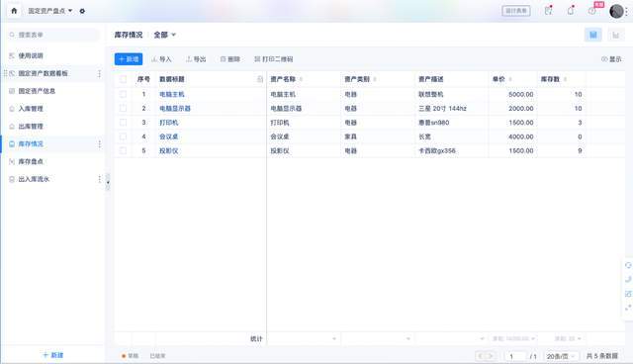This screenshot has height=364, width=633.
Task: Sort by the 库存数 column
Action: pos(565,79)
